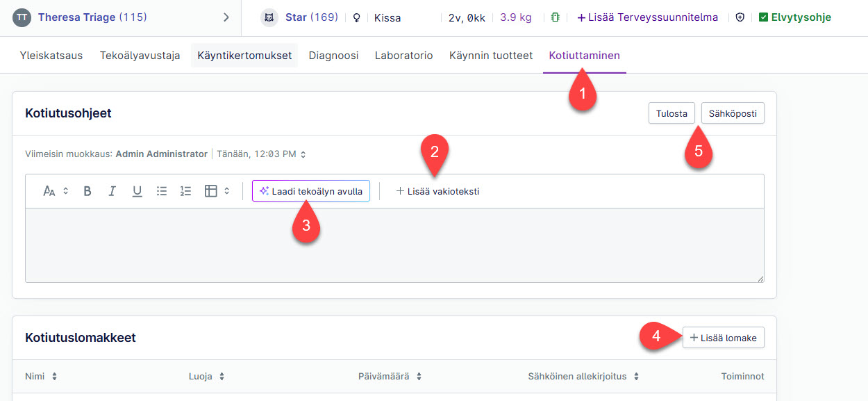Toggle underline formatting
The height and width of the screenshot is (401, 868).
coord(137,191)
